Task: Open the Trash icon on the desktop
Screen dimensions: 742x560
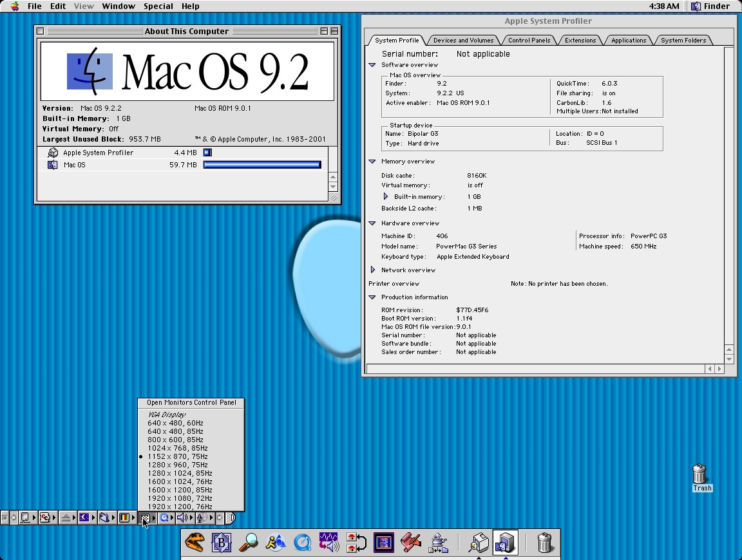Action: click(x=699, y=474)
